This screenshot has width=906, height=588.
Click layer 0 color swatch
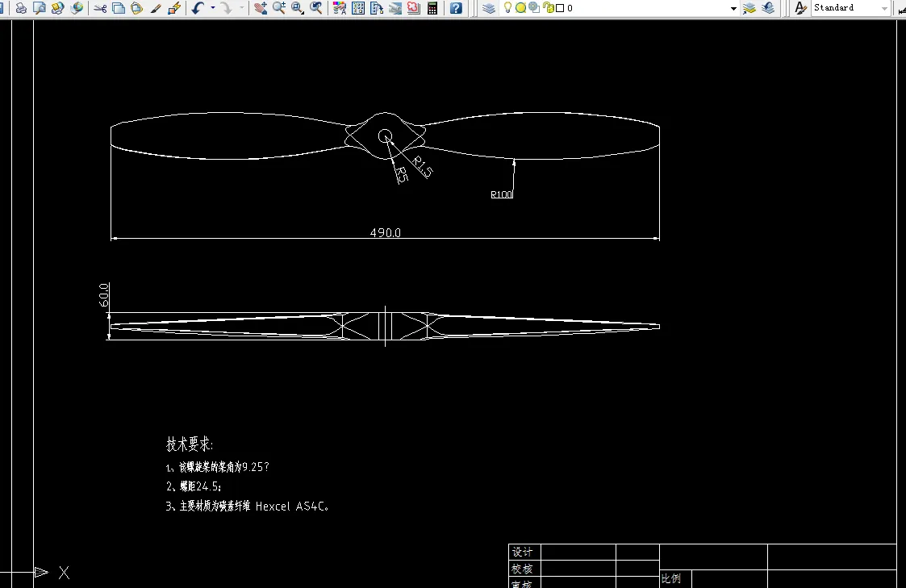coord(560,8)
